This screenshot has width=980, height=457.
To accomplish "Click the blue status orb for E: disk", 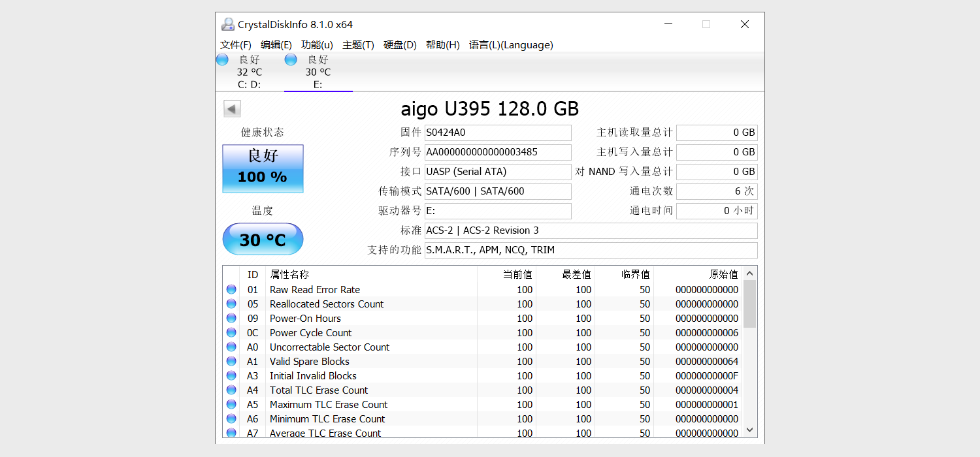I will click(291, 59).
